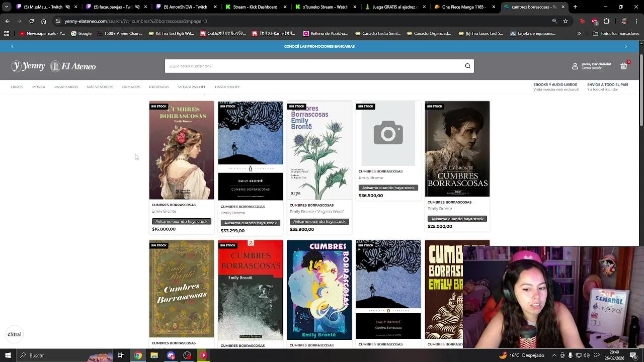
Task: Open Todos los marcadores folder
Action: tap(616, 34)
